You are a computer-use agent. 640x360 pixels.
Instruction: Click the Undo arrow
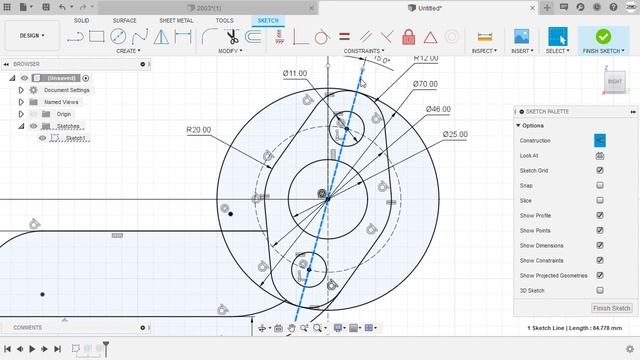point(62,7)
